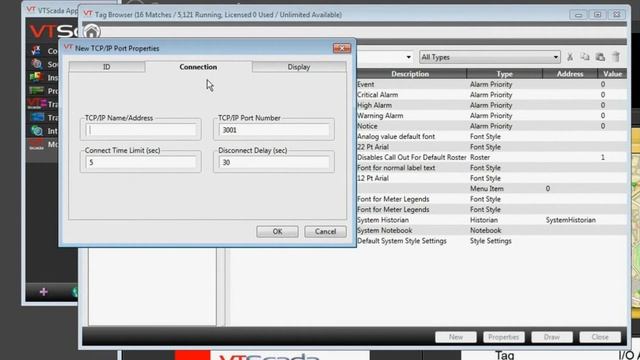Select the 'System Notebook' row

491,230
